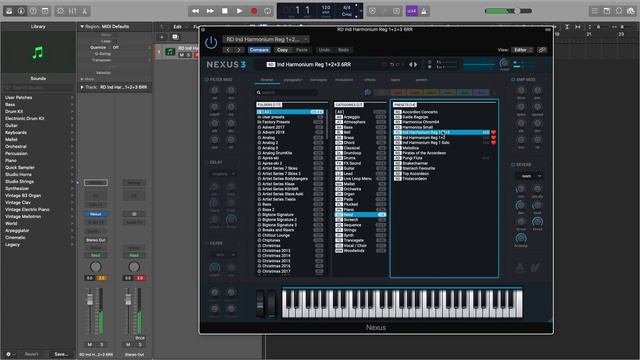Switch to the Nexus trancegate tab
The image size is (640, 360).
318,80
